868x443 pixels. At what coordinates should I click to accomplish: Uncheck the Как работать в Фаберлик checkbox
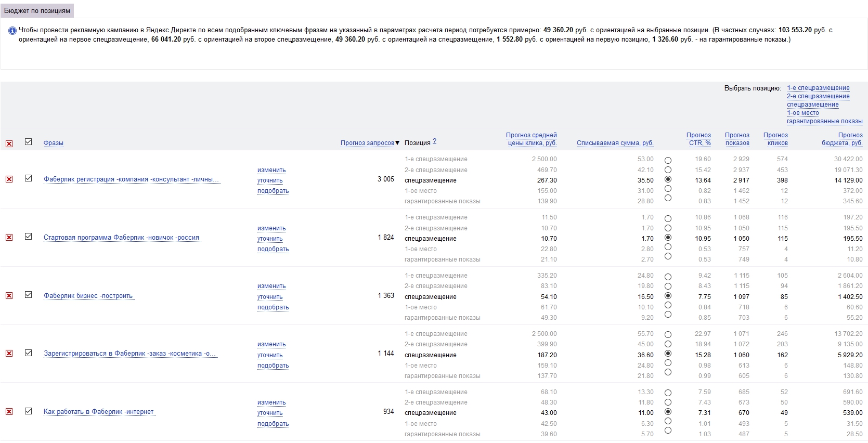29,411
